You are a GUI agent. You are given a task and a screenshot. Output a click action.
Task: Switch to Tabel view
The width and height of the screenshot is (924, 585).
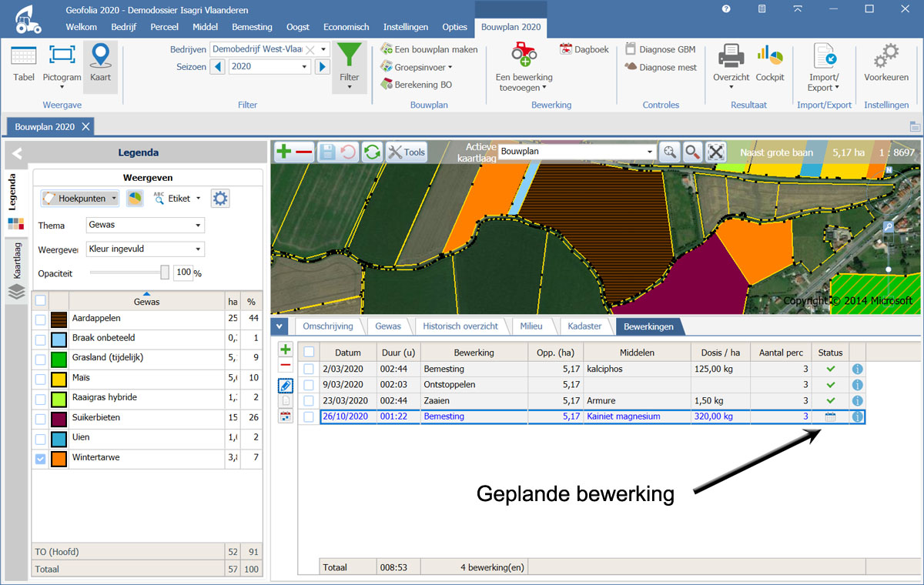pyautogui.click(x=24, y=64)
